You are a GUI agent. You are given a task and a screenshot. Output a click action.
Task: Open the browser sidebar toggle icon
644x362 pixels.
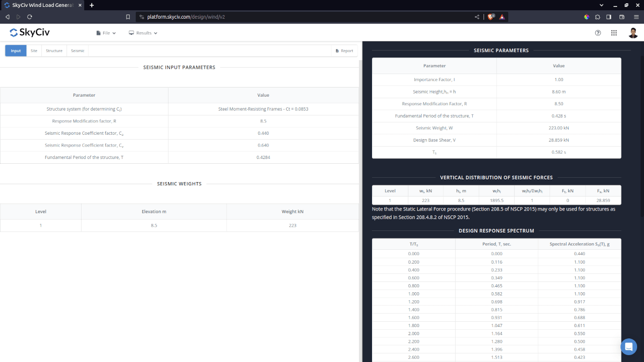click(x=609, y=17)
